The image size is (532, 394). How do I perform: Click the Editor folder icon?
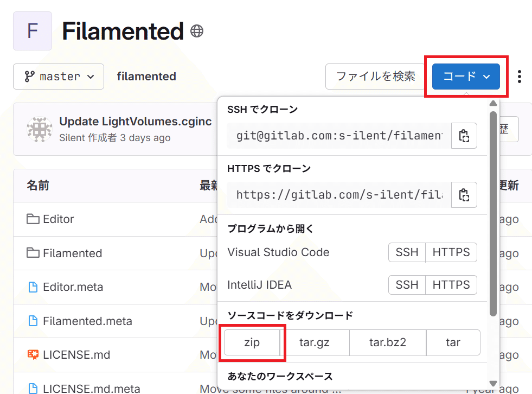tap(33, 219)
